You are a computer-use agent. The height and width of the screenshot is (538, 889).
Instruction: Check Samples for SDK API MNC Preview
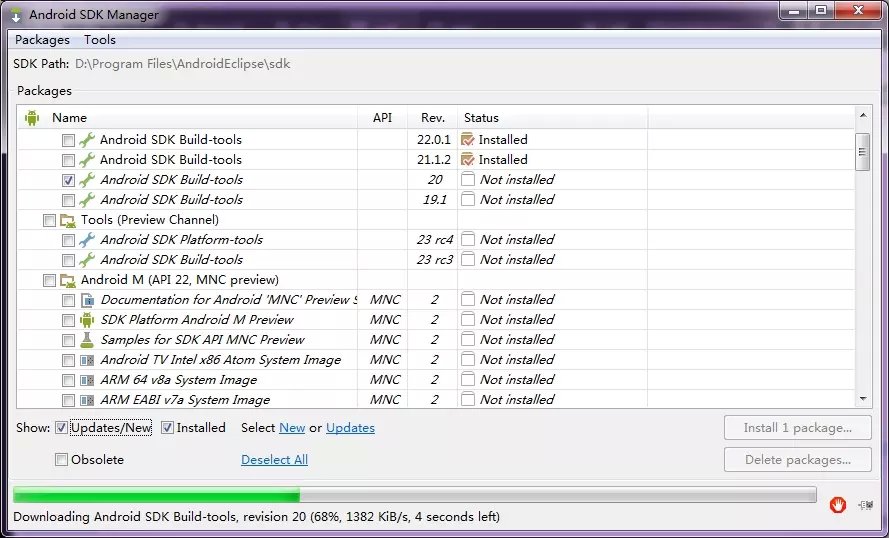click(x=68, y=341)
